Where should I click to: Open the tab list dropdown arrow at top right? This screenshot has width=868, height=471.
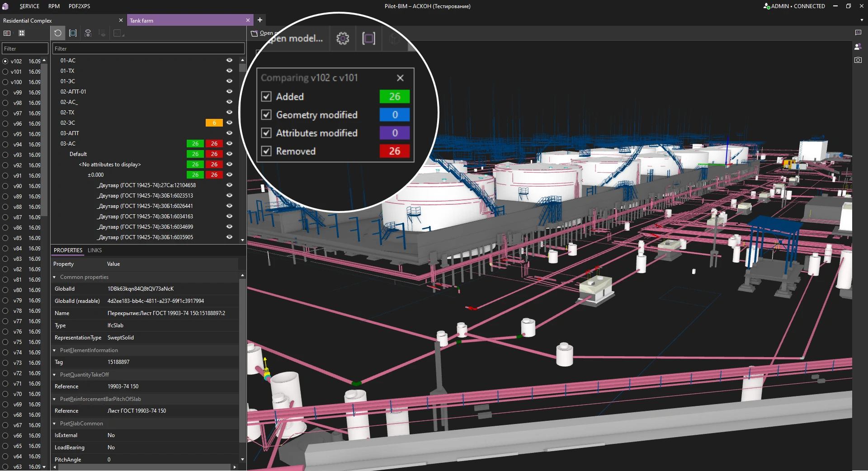(x=861, y=20)
